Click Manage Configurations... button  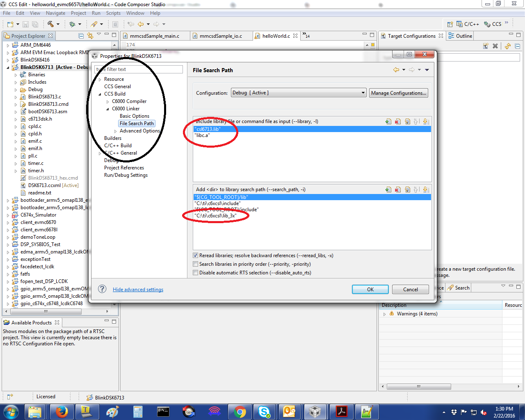click(x=399, y=93)
